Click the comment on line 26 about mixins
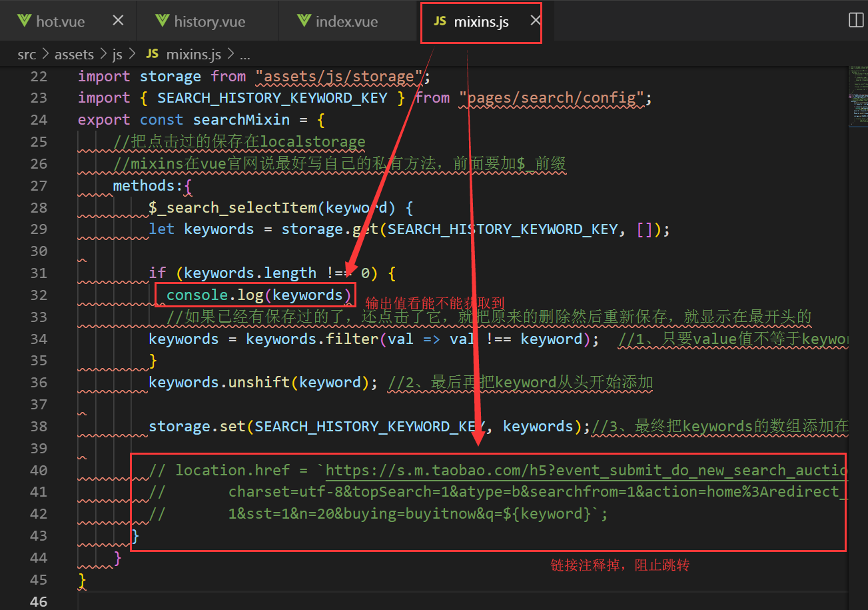This screenshot has height=610, width=868. (340, 163)
